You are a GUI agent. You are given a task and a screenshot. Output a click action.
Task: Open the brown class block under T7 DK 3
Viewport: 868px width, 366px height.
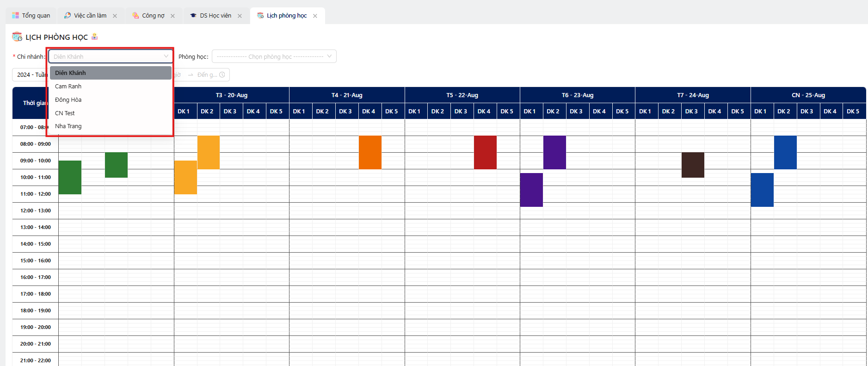[x=693, y=165]
